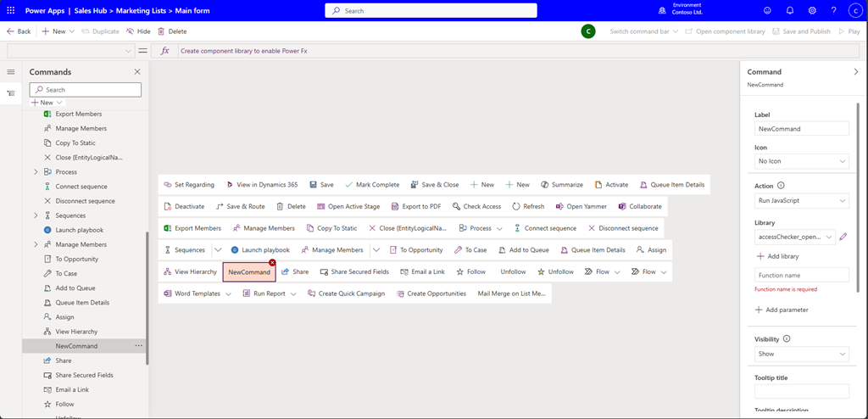Open the user account avatar
This screenshot has height=419, width=868.
point(856,10)
